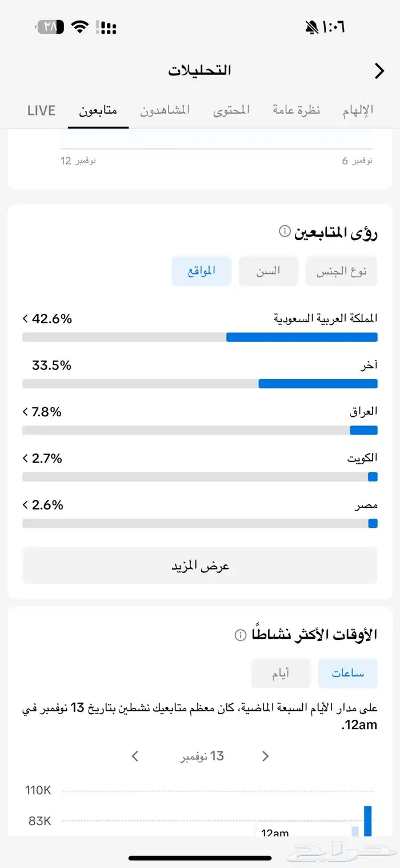Tap عرض المزيد to show more locations
Screen dimensions: 400x868
tap(200, 564)
